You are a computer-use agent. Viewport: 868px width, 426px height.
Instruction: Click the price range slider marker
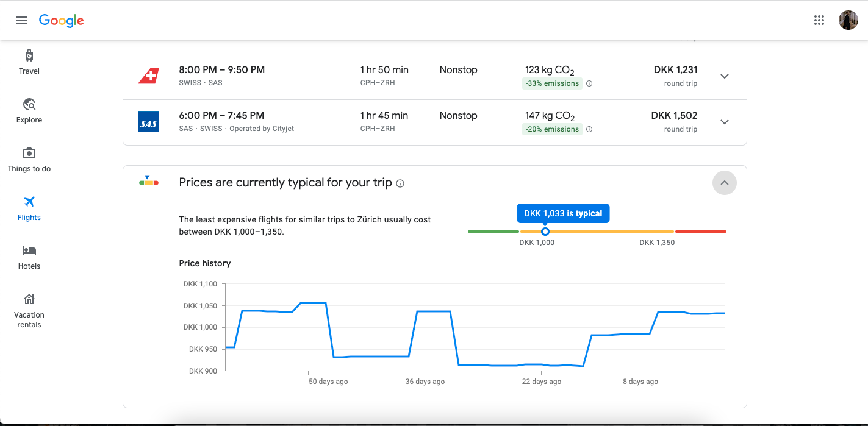pos(545,232)
